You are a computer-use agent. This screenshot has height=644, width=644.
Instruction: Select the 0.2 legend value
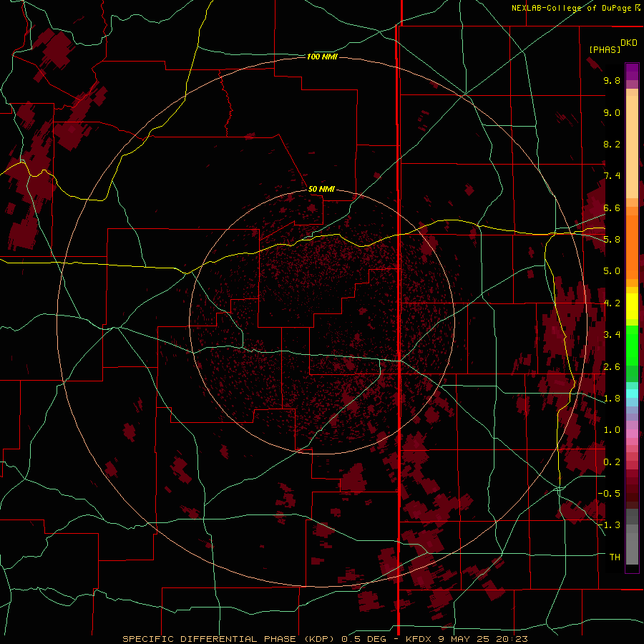[x=612, y=462]
